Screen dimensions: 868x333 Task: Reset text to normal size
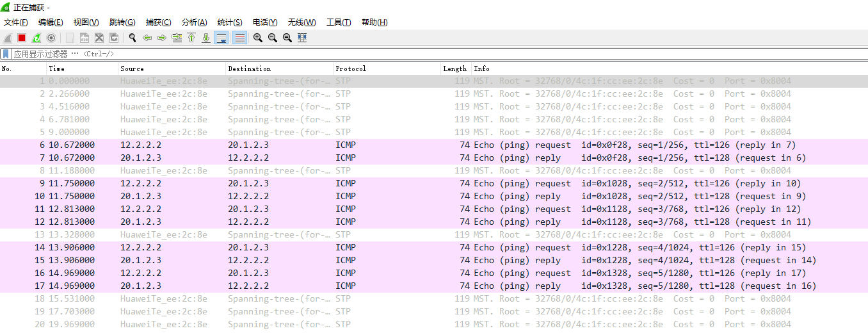coord(287,38)
